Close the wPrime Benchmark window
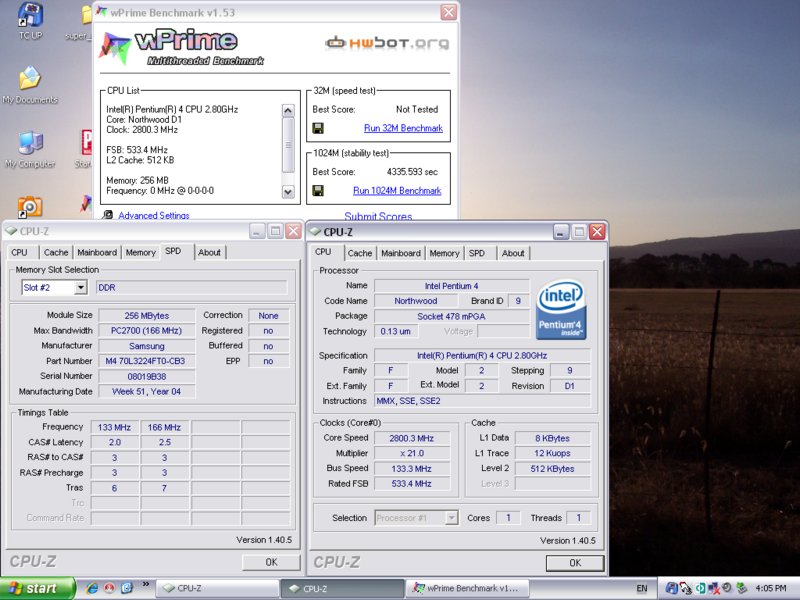800x600 pixels. pyautogui.click(x=448, y=12)
